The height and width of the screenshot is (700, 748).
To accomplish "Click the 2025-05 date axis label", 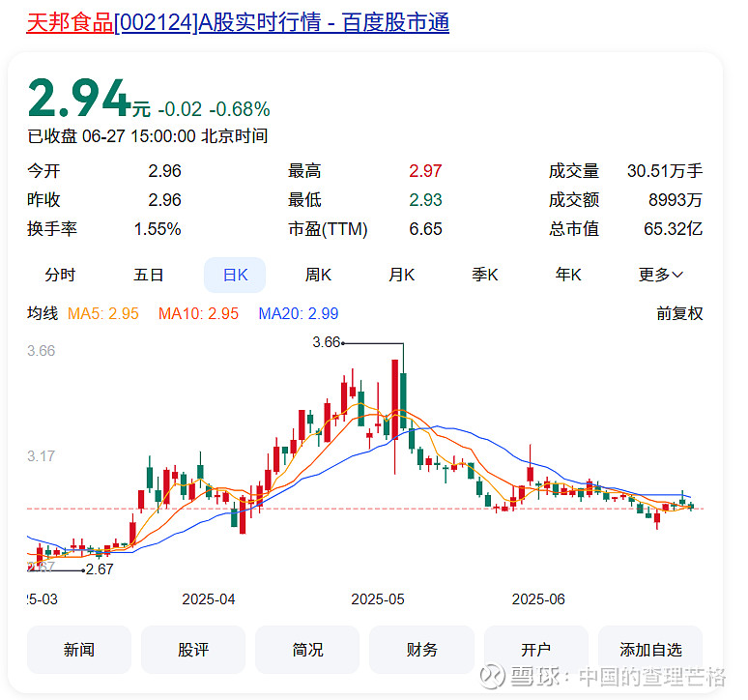I will pyautogui.click(x=378, y=599).
